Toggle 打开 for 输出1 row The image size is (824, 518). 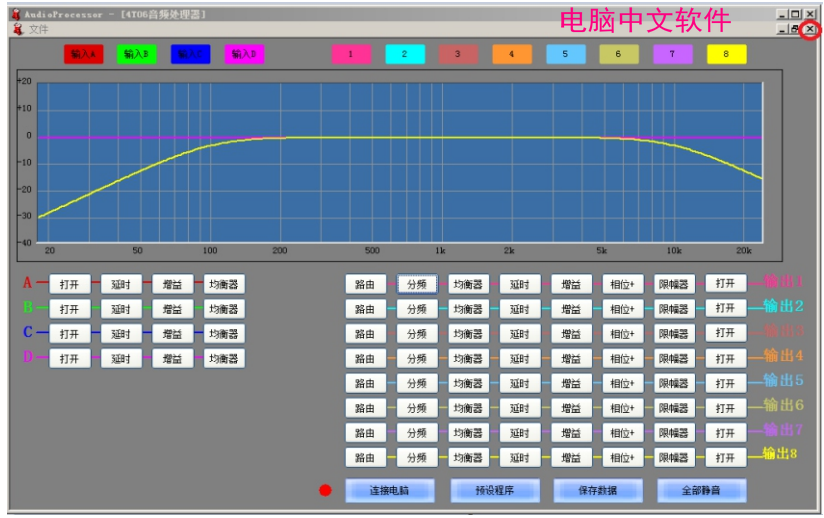point(725,284)
